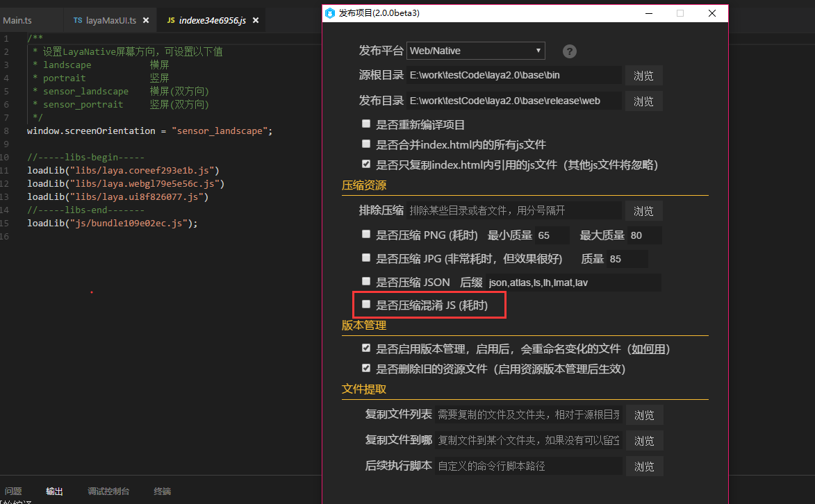Click the JSON 后缀 input field
Image resolution: width=815 pixels, height=504 pixels.
coord(573,283)
